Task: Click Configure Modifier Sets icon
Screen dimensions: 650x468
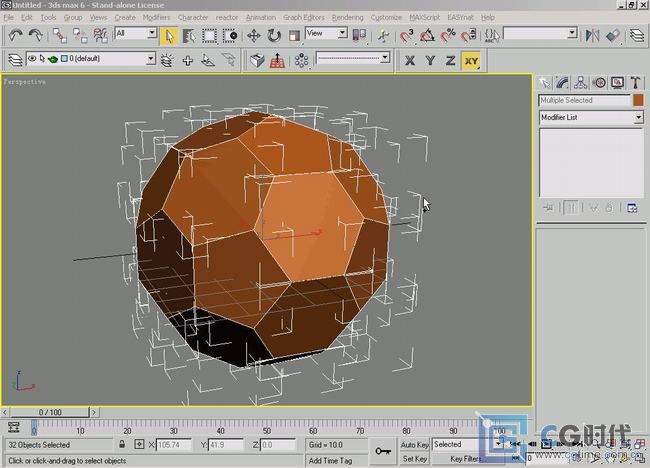Action: click(x=632, y=208)
